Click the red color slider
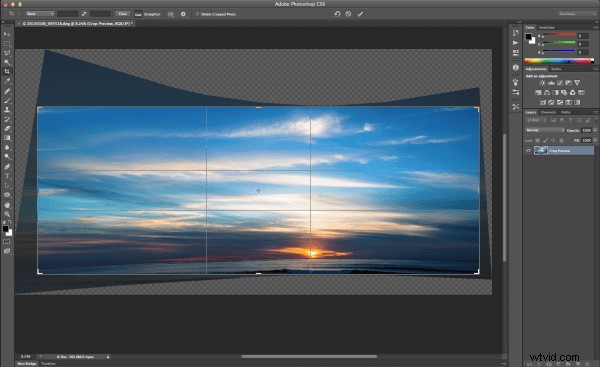The height and width of the screenshot is (367, 600). 559,35
